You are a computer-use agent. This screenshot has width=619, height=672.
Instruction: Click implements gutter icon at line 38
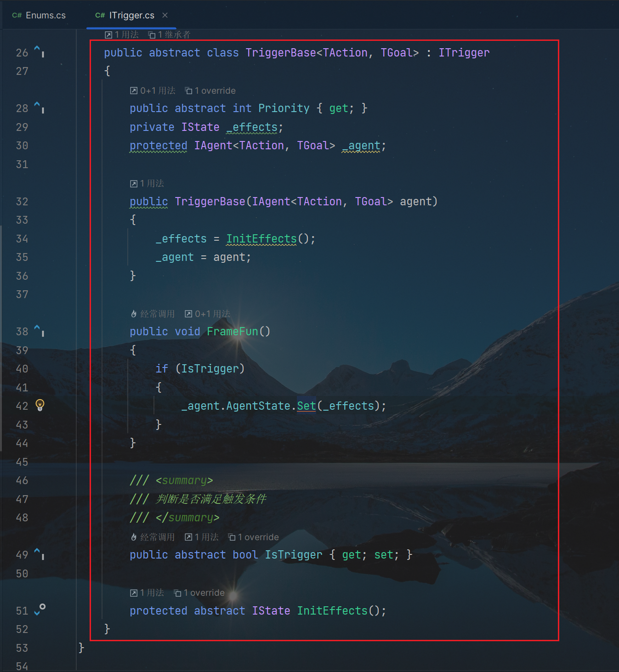coord(39,330)
